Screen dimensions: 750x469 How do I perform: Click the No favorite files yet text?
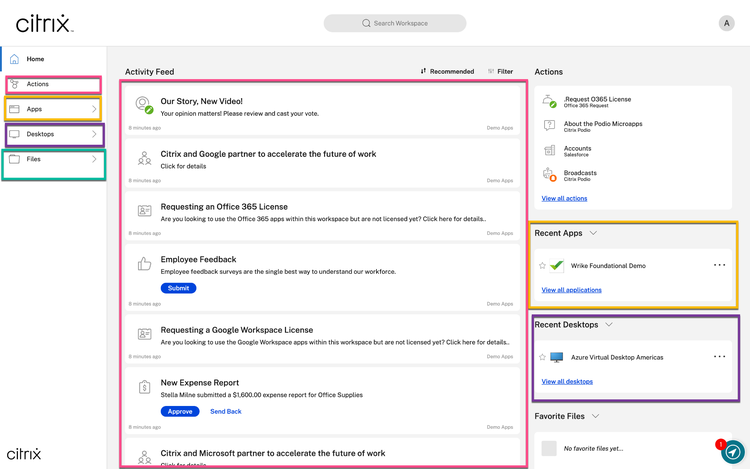593,448
